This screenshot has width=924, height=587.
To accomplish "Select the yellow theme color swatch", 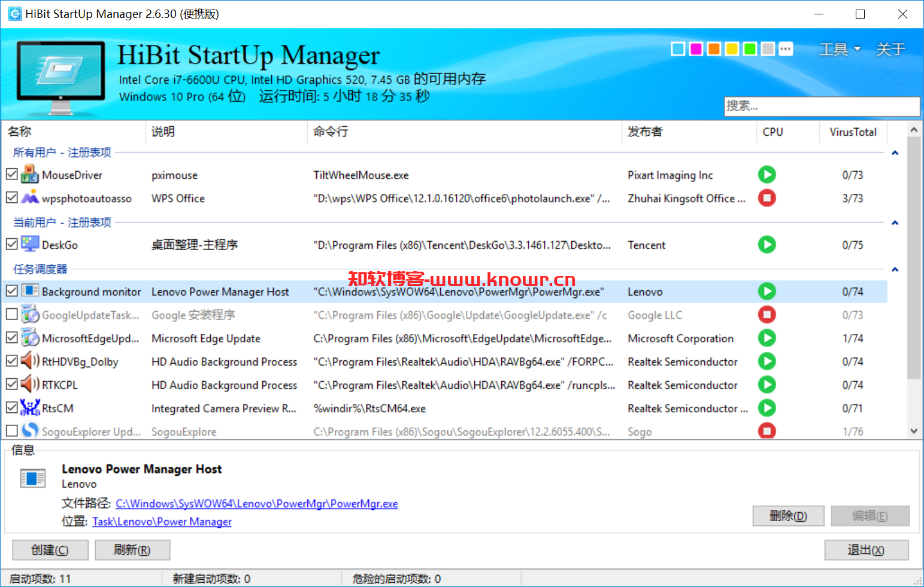I will (x=732, y=49).
